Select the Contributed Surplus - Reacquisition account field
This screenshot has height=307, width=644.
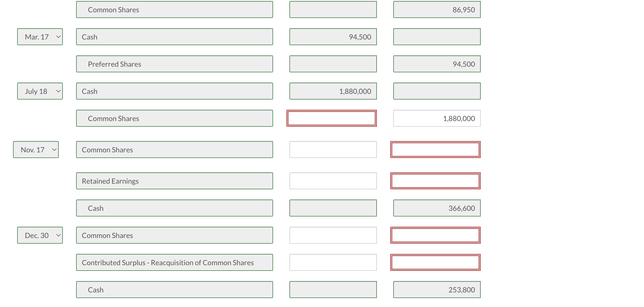click(x=174, y=262)
